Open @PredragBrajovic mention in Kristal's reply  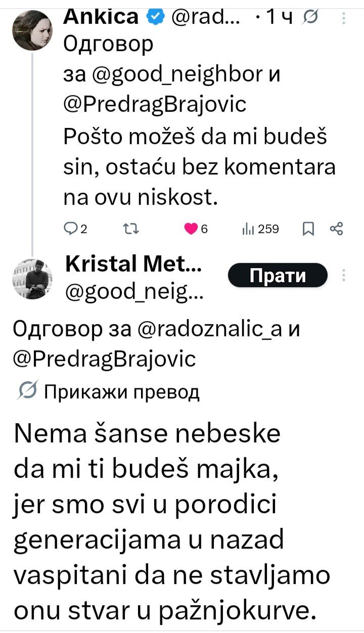tap(103, 359)
